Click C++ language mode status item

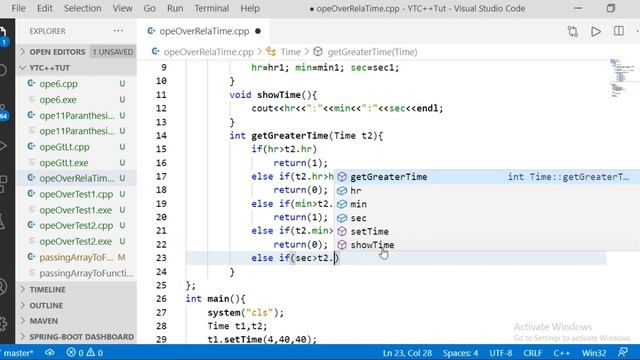tap(562, 353)
